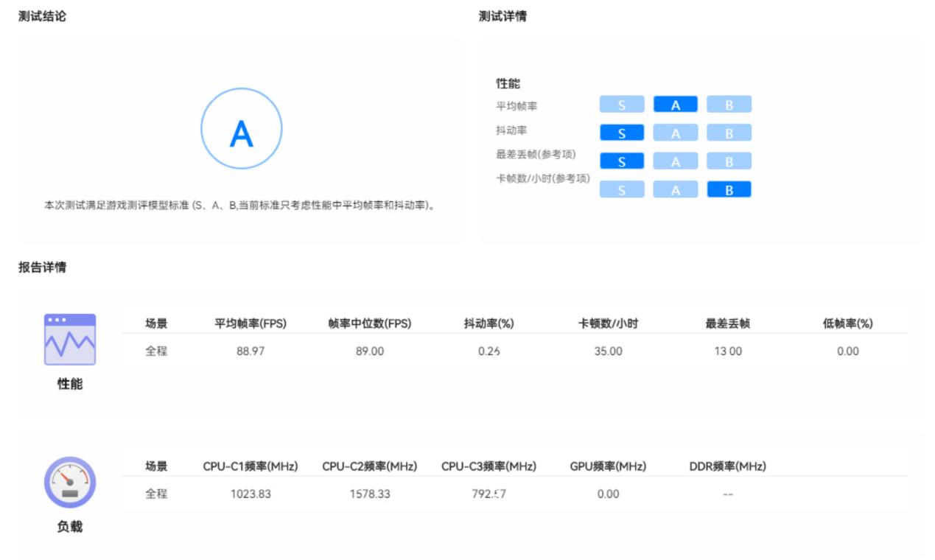Select A badge for 抖动率
935x560 pixels.
[x=676, y=133]
